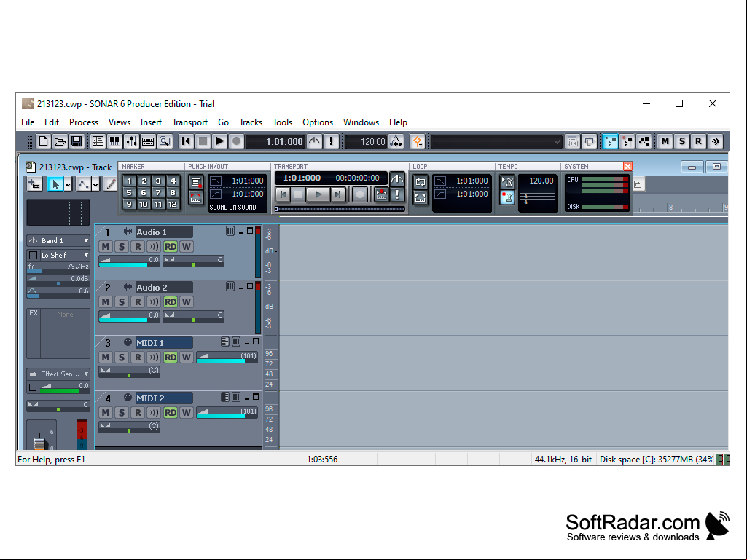This screenshot has width=747, height=560.
Task: Open the Process menu
Action: (84, 122)
